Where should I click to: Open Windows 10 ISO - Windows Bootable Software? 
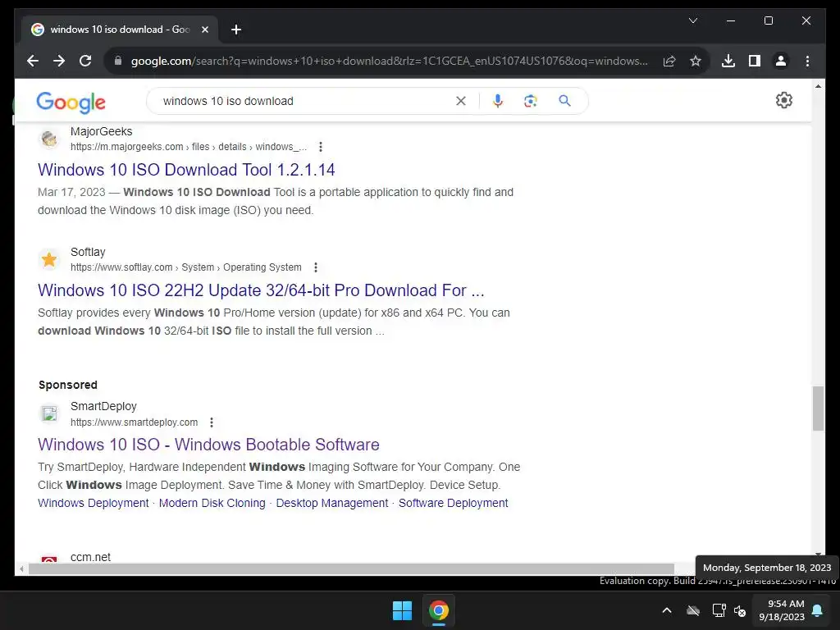pos(208,445)
